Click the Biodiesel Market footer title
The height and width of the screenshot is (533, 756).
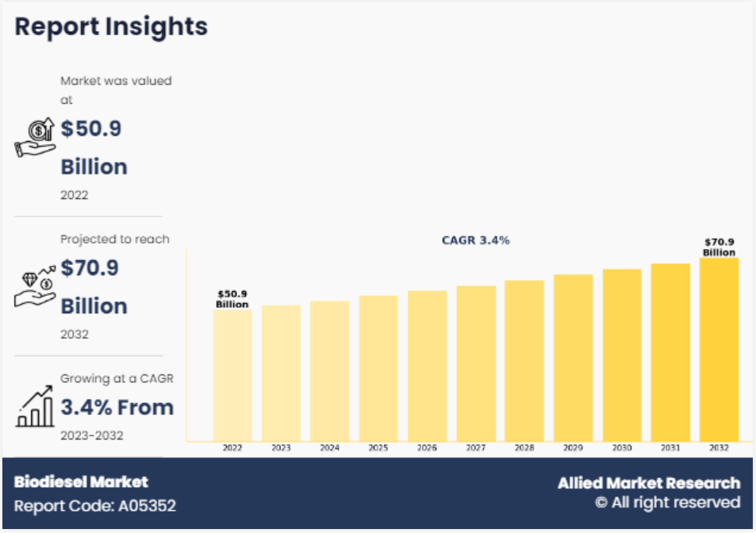pyautogui.click(x=81, y=481)
